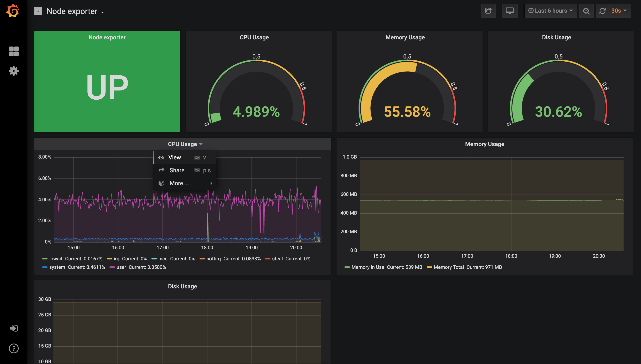Open the Last 6 hours time picker
The width and height of the screenshot is (641, 364).
tap(551, 11)
